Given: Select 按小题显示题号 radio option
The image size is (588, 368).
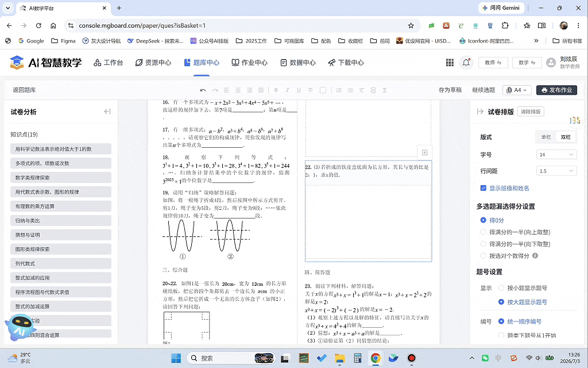Looking at the screenshot, I should coord(501,288).
